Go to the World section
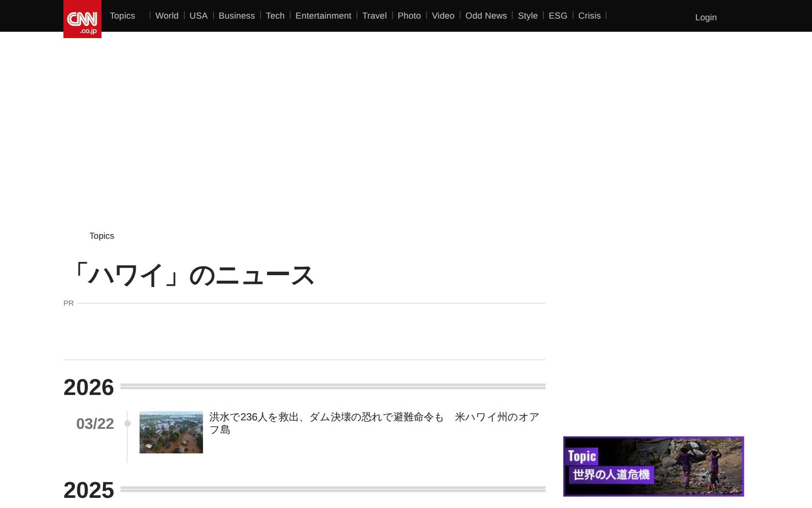The height and width of the screenshot is (508, 812). click(167, 16)
